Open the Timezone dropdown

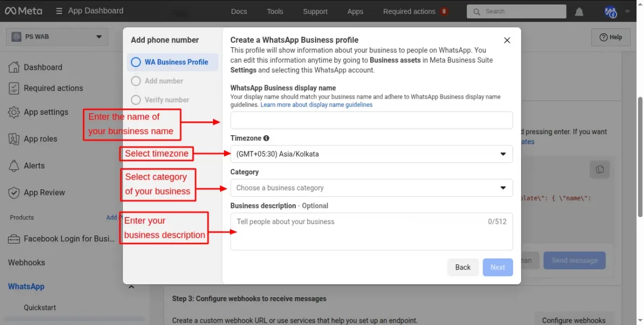tap(371, 154)
